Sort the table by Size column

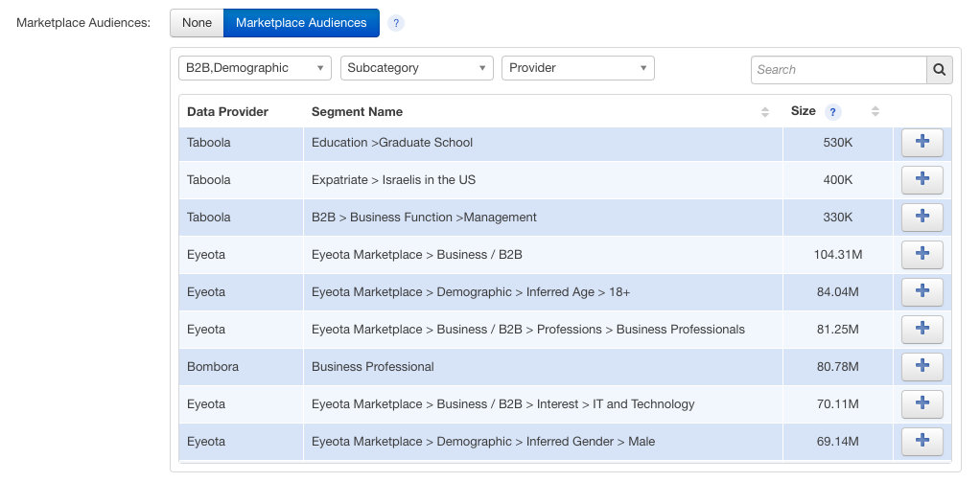click(x=875, y=112)
